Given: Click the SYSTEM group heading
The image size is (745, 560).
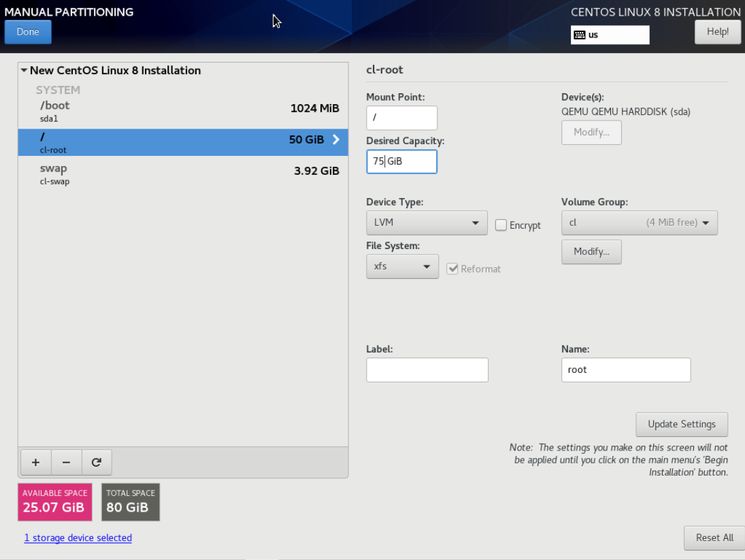Looking at the screenshot, I should (58, 90).
